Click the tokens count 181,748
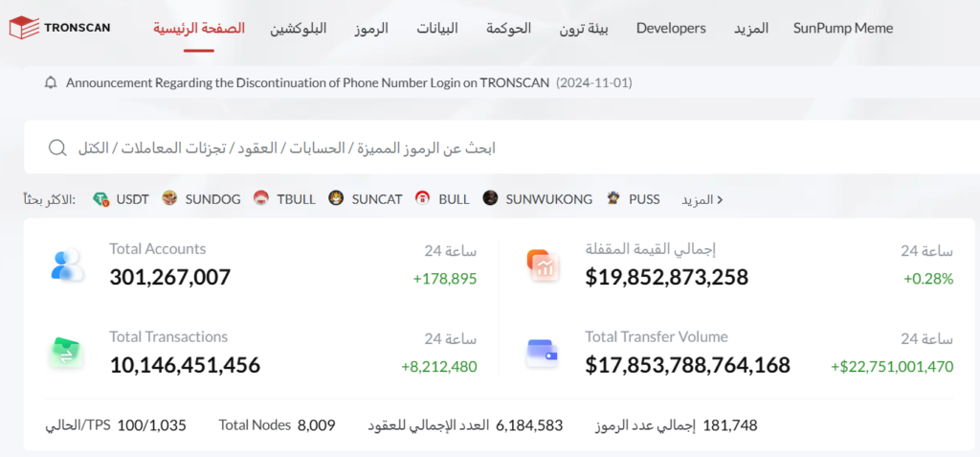The image size is (980, 457). pyautogui.click(x=730, y=425)
